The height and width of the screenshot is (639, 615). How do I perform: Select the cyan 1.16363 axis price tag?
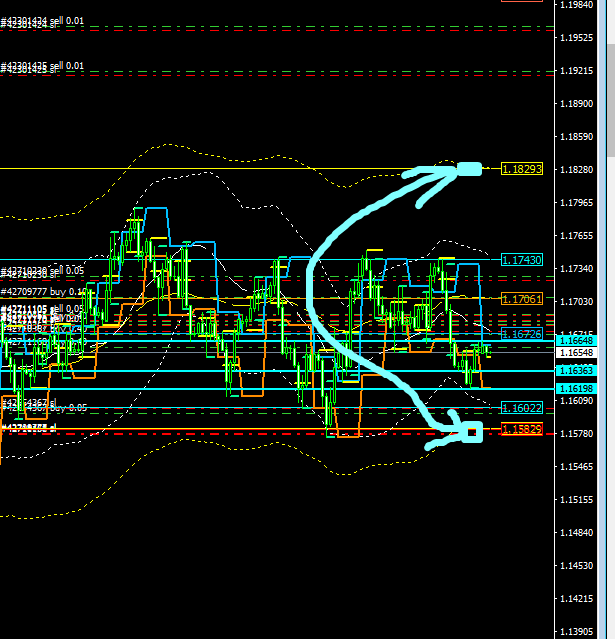[578, 371]
